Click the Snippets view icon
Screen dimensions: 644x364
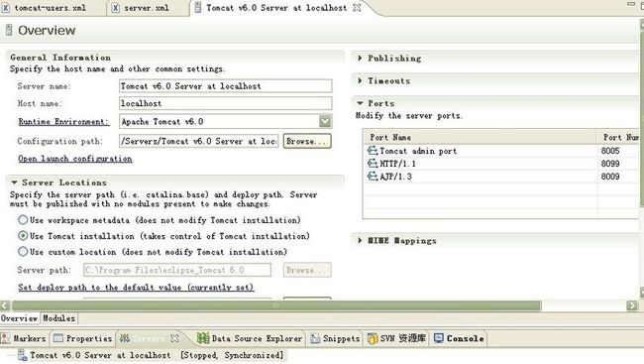315,338
